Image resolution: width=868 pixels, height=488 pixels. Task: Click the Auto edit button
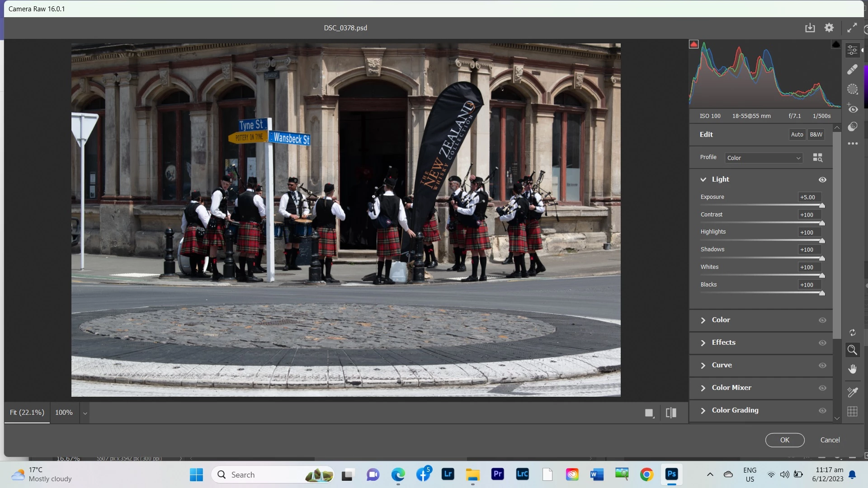(797, 135)
